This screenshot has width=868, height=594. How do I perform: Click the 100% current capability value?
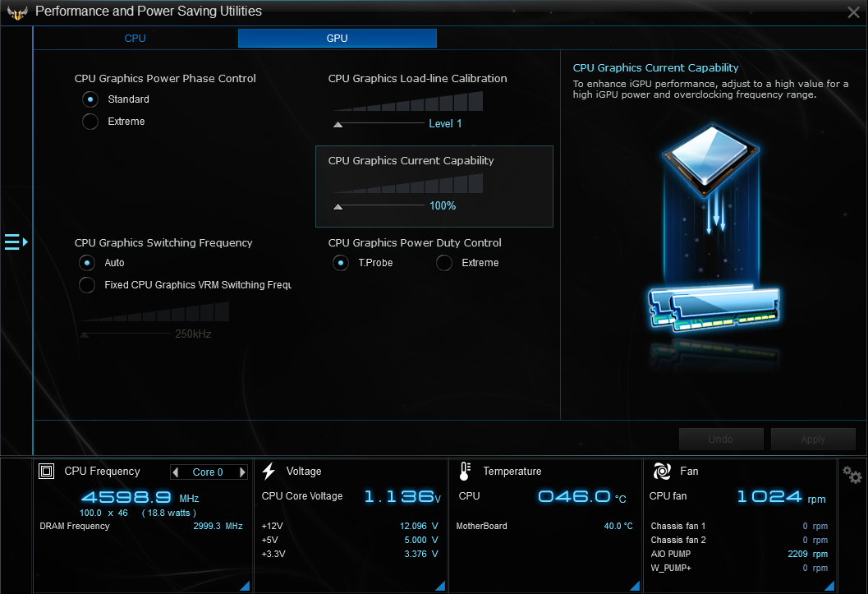(x=443, y=206)
